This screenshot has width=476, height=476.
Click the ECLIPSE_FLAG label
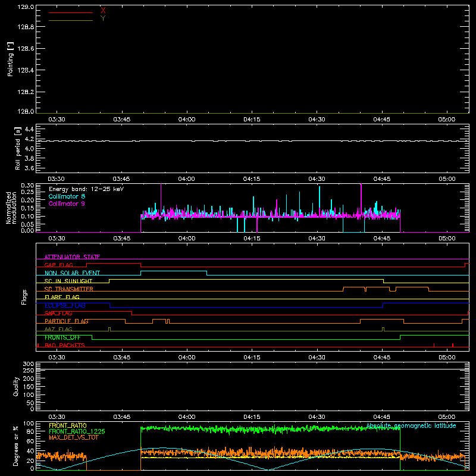point(65,305)
